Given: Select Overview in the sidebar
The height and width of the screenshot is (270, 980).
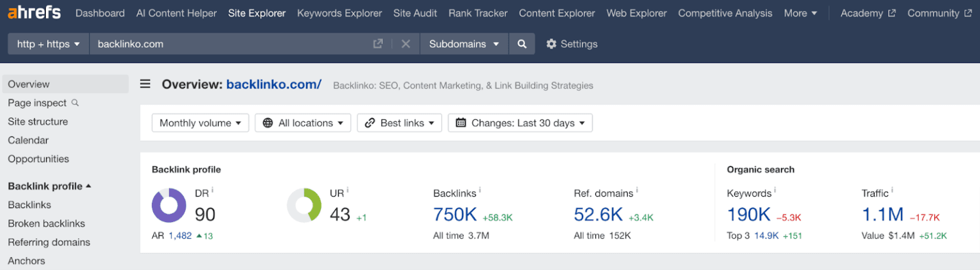Looking at the screenshot, I should tap(65, 84).
